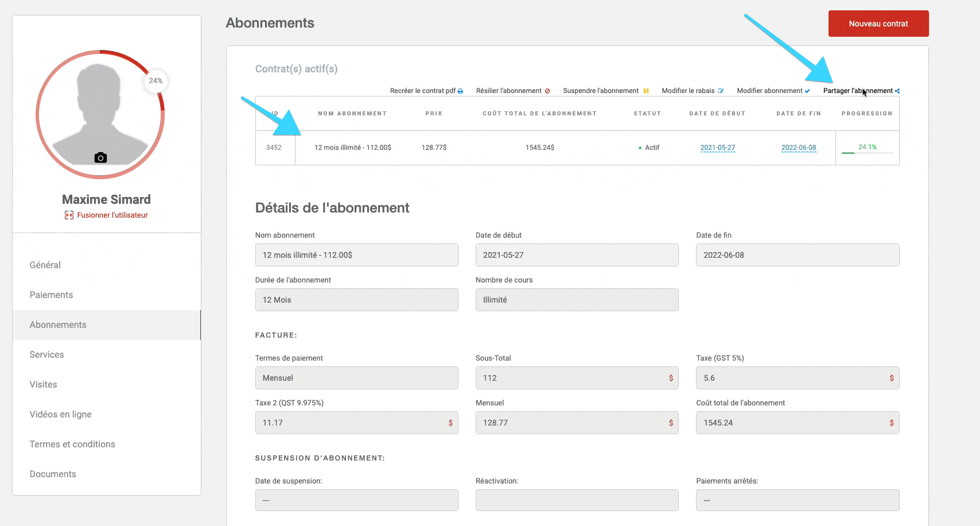Image resolution: width=980 pixels, height=526 pixels.
Task: Click the 24.1% progression bar
Action: point(867,152)
